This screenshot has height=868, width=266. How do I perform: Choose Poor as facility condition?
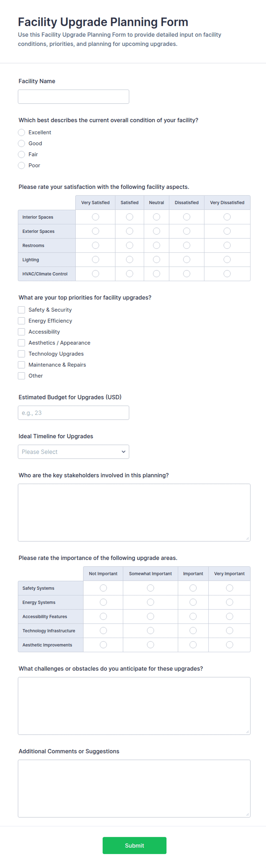[x=21, y=165]
